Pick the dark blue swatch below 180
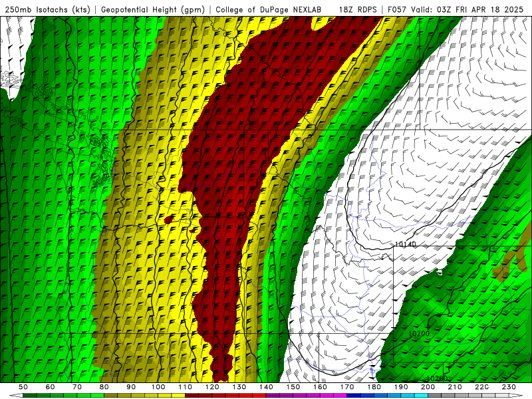Viewport: 532px width, 399px height. 368,396
